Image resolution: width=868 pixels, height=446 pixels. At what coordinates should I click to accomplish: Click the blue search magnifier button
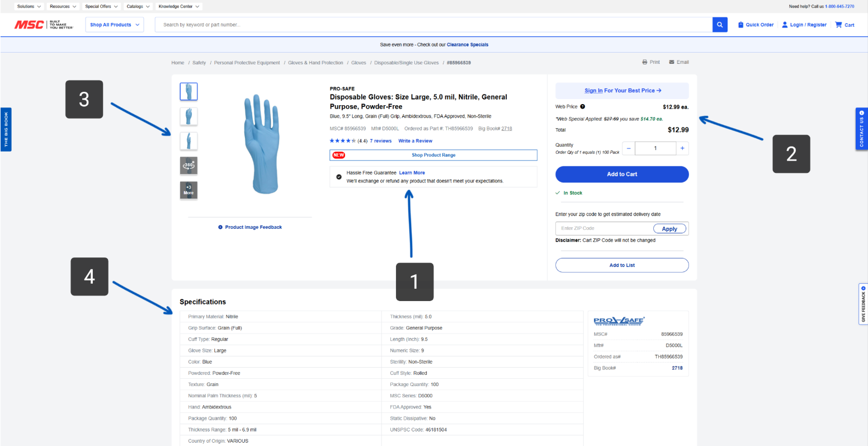pyautogui.click(x=720, y=25)
